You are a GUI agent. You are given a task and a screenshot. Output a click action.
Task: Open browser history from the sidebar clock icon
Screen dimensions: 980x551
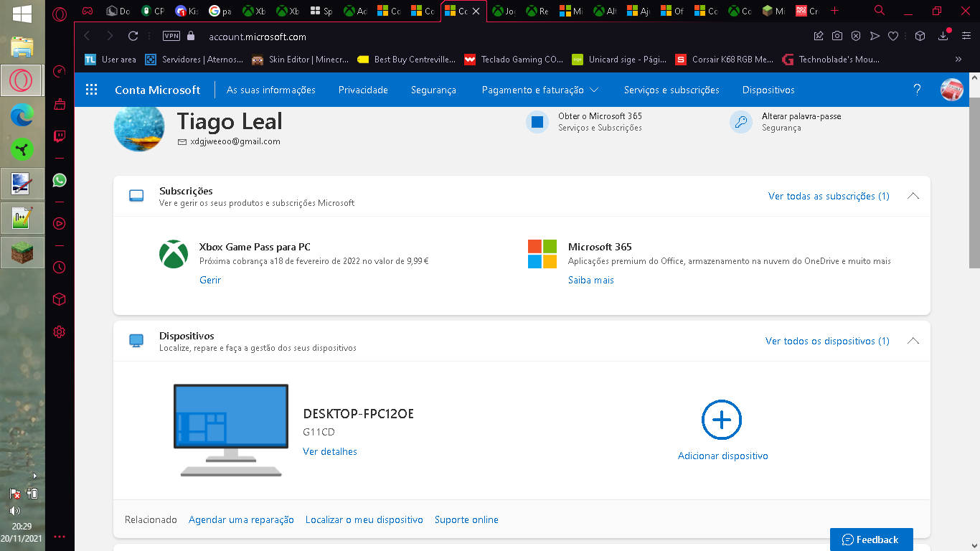coord(60,267)
